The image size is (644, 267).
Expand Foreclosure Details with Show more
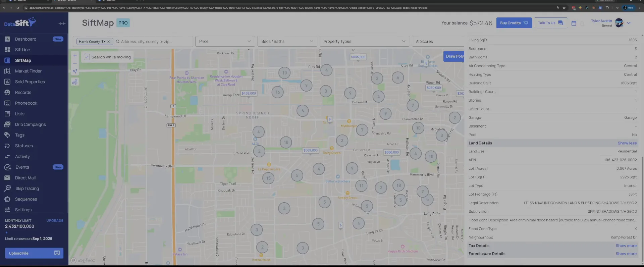[x=626, y=254]
